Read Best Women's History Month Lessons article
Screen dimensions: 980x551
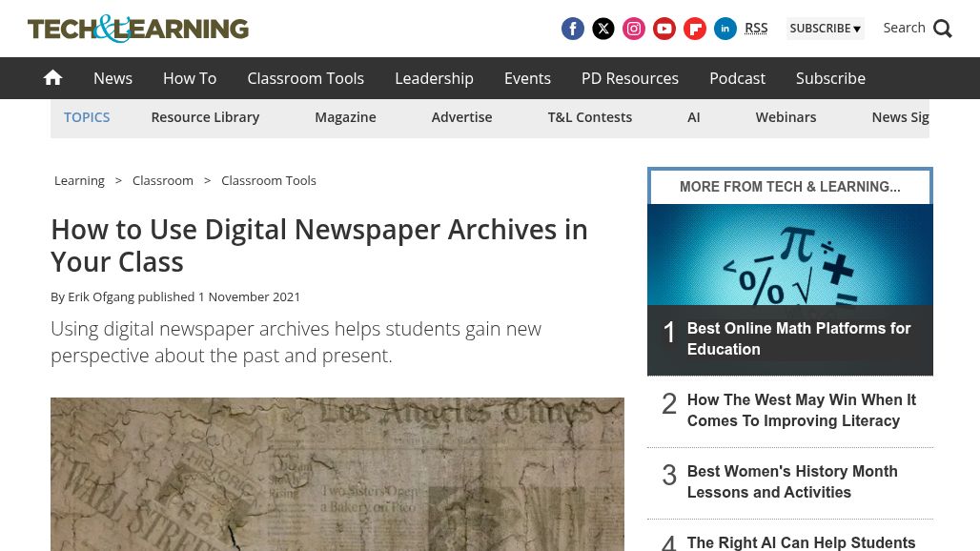click(x=792, y=481)
